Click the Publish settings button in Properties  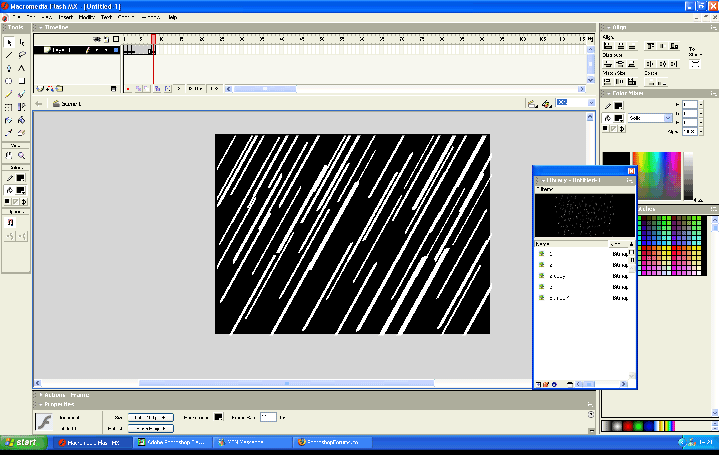tap(150, 428)
